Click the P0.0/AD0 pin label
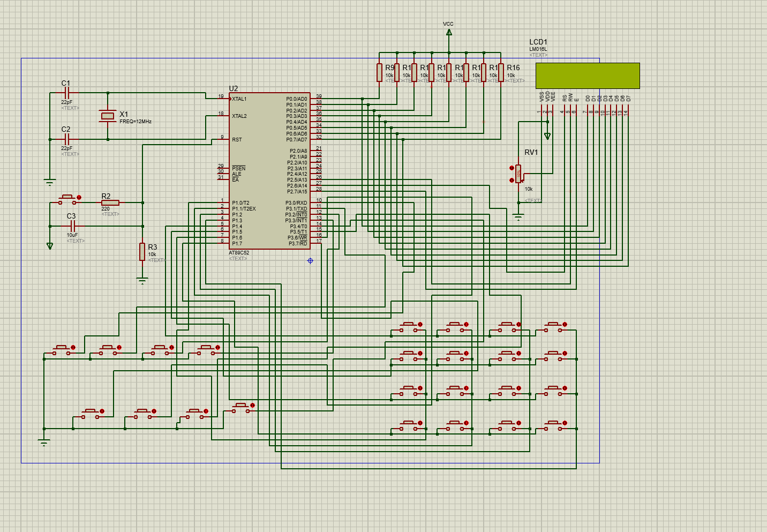Image resolution: width=767 pixels, height=532 pixels. [x=297, y=99]
